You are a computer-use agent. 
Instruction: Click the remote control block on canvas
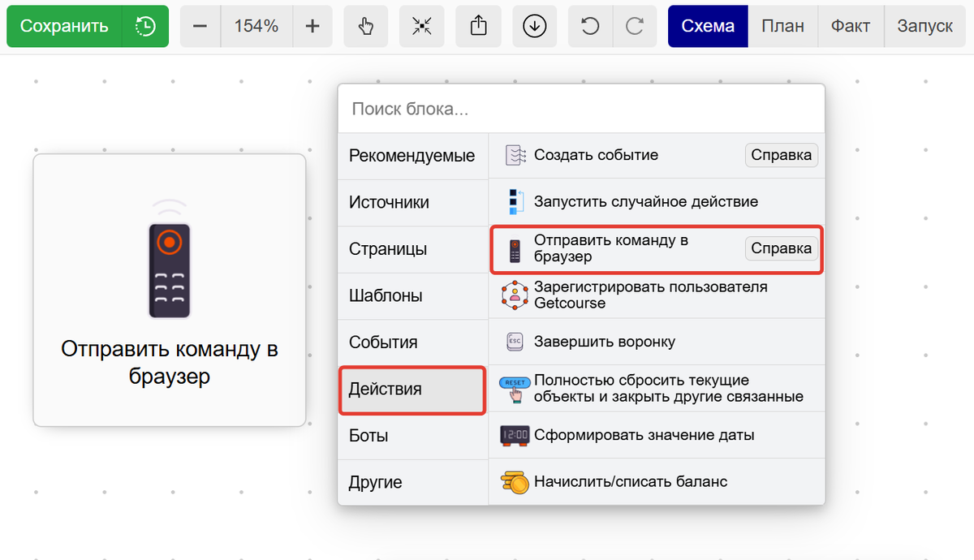169,290
